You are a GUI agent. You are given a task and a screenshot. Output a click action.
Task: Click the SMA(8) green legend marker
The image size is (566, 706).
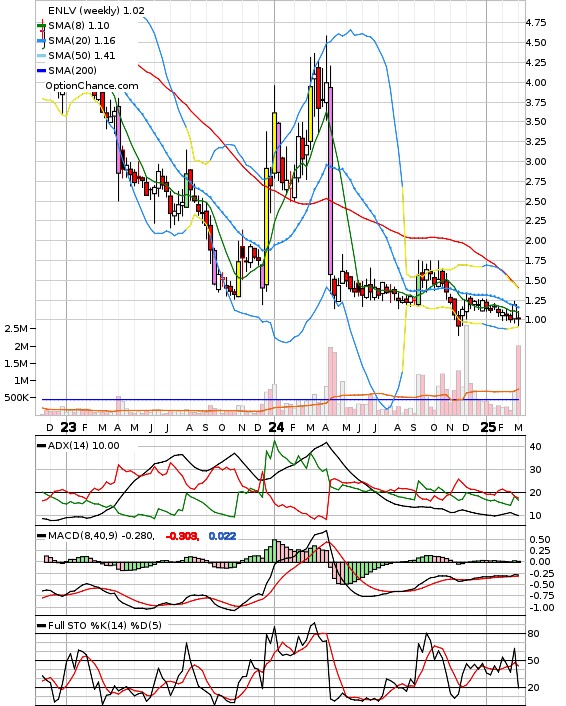click(x=41, y=26)
